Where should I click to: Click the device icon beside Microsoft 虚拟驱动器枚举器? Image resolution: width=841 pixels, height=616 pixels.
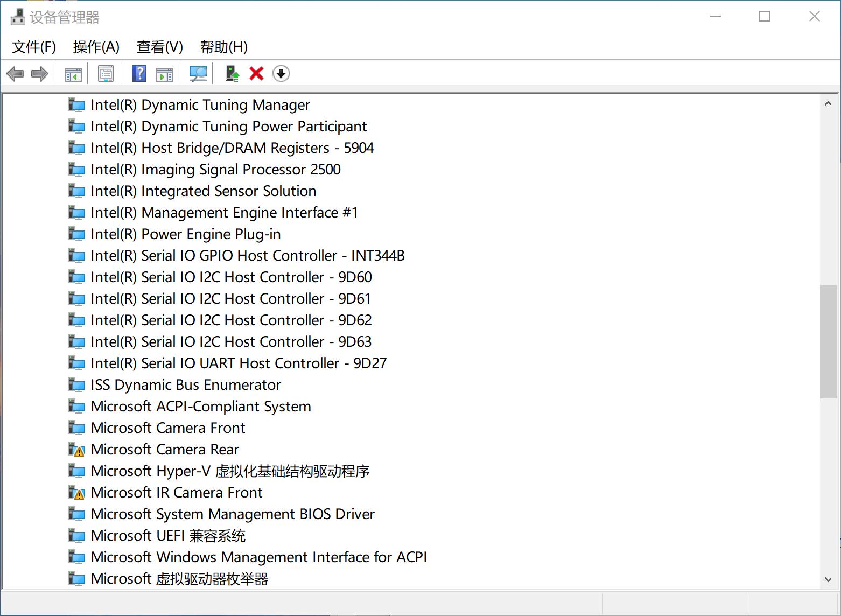(76, 578)
